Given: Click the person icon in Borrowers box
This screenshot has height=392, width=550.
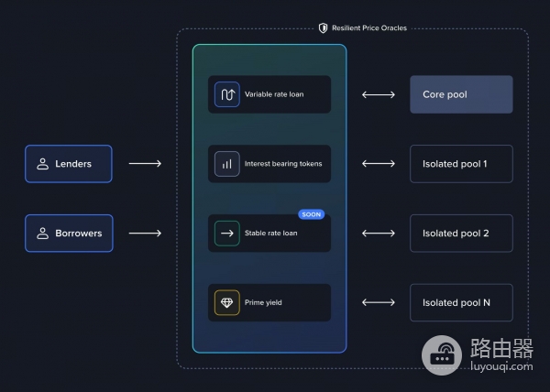Looking at the screenshot, I should 42,234.
